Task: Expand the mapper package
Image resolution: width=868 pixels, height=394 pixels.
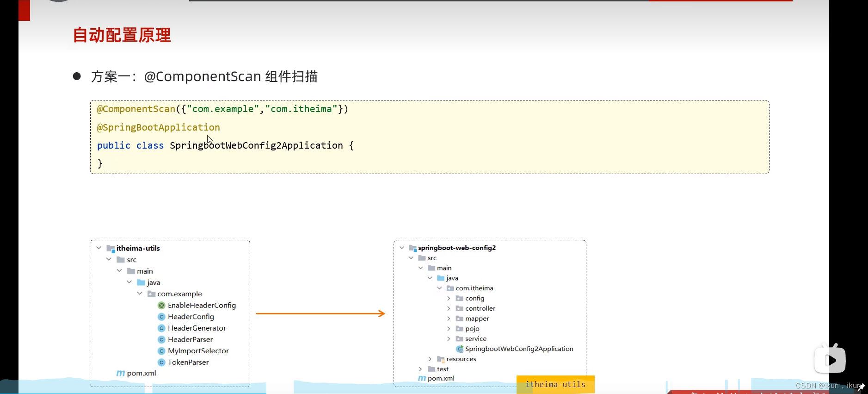Action: pyautogui.click(x=449, y=319)
